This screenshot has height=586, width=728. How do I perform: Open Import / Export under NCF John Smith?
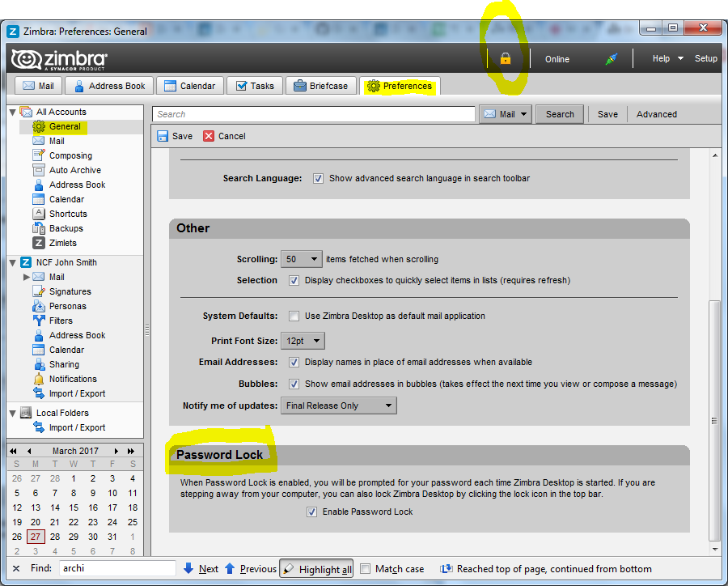(x=77, y=393)
